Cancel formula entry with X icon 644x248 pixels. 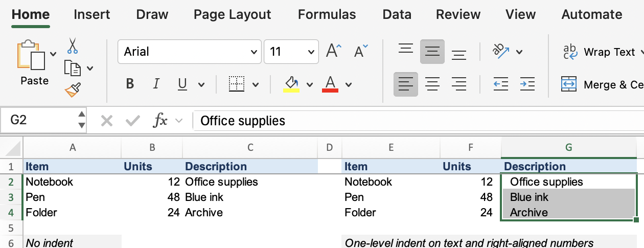coord(107,121)
